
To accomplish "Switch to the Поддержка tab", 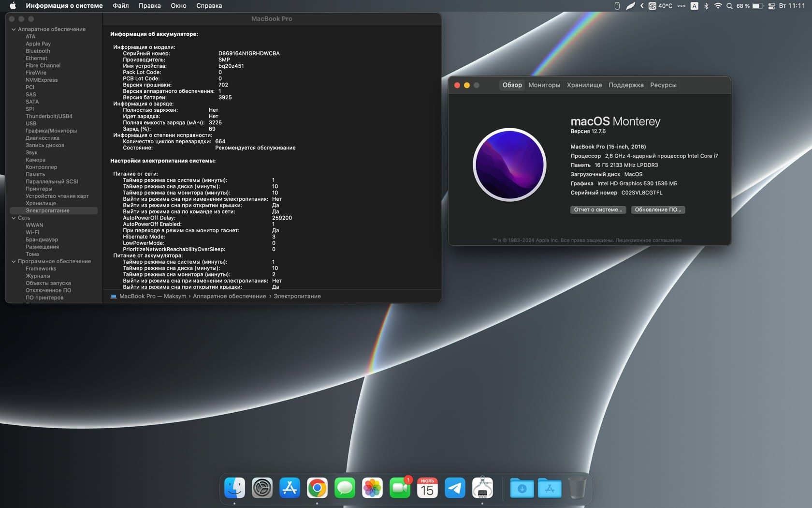I will (x=626, y=85).
